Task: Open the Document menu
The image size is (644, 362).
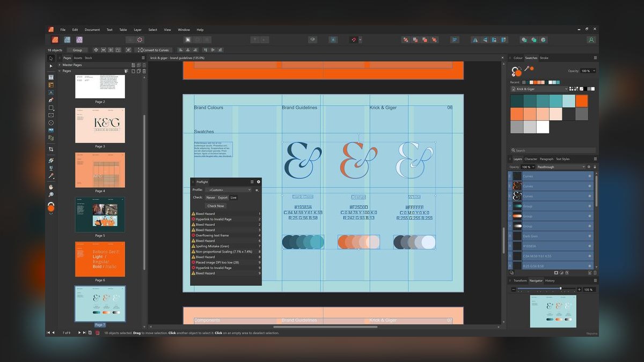Action: coord(92,29)
